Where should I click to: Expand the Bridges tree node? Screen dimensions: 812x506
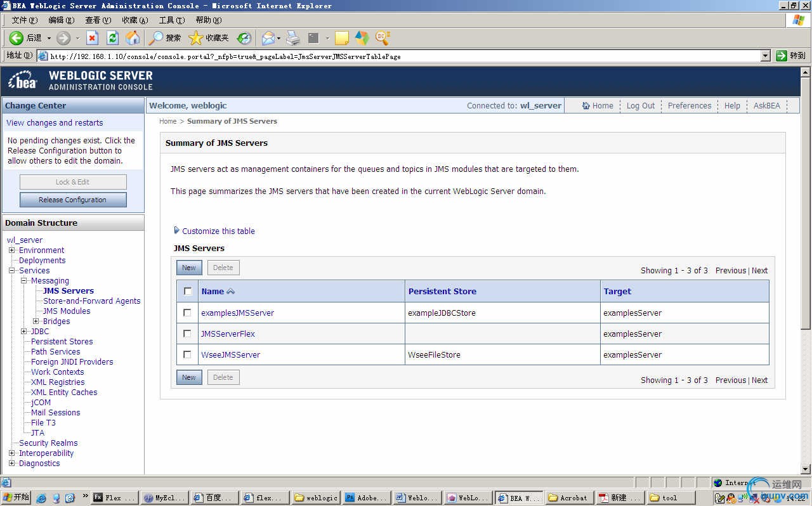coord(36,321)
